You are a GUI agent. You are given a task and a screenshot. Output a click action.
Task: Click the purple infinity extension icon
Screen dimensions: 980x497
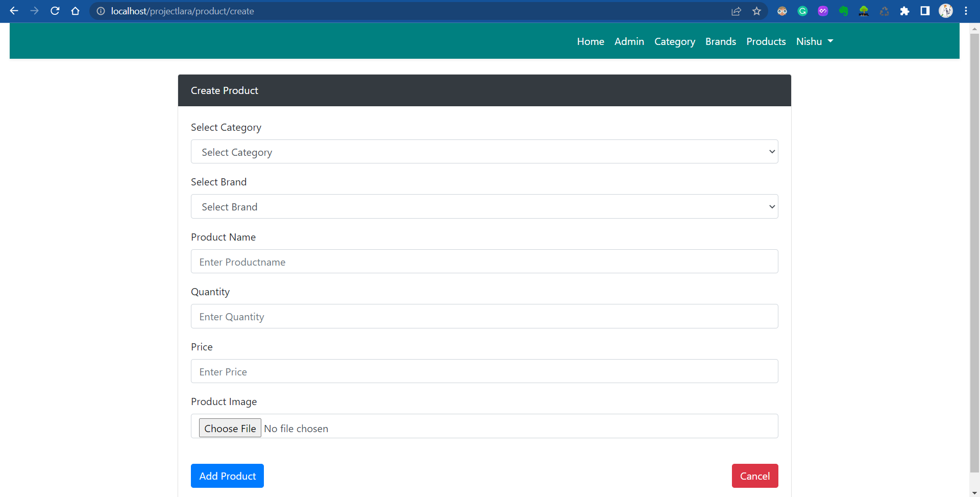coord(823,11)
